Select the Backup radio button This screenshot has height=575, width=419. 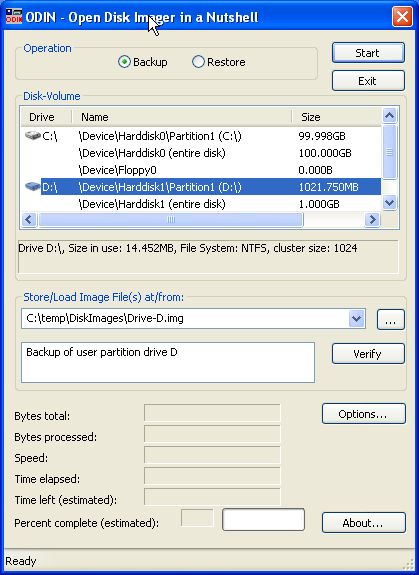tap(124, 62)
